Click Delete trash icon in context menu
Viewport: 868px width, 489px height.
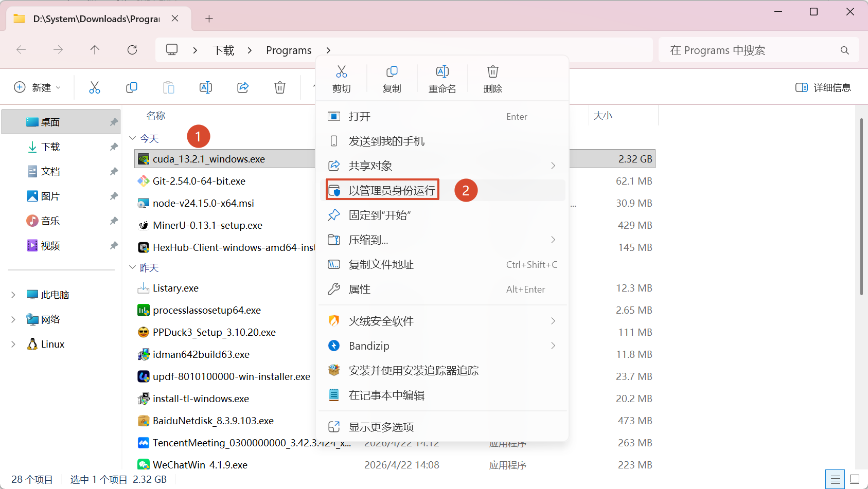pyautogui.click(x=492, y=79)
